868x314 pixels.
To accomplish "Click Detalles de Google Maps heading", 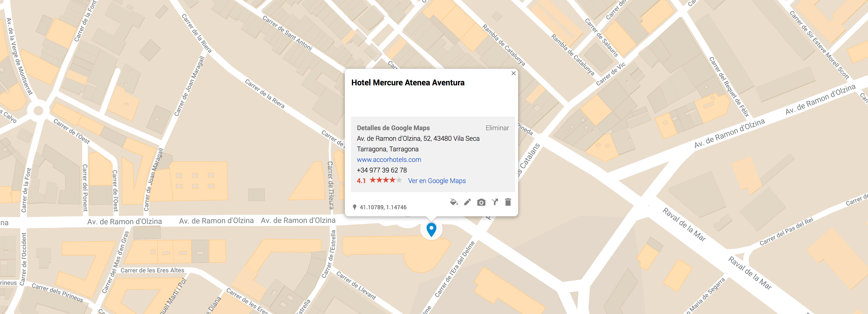I will pos(393,128).
